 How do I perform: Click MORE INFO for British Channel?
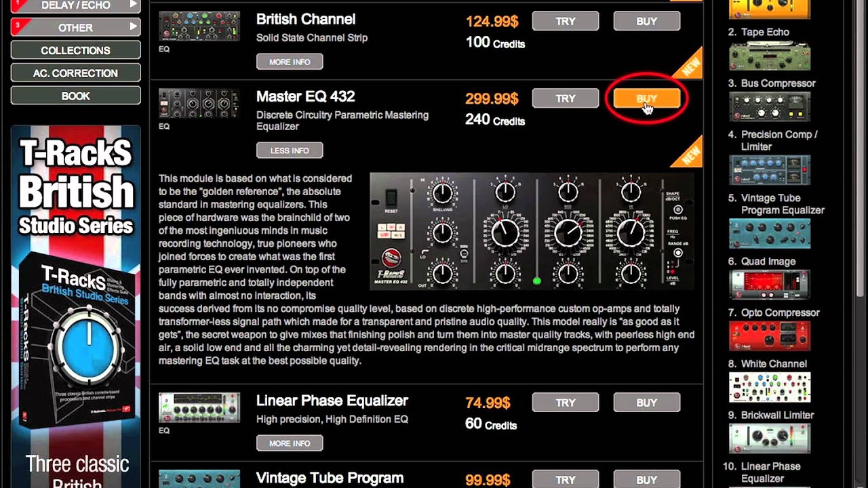point(290,62)
